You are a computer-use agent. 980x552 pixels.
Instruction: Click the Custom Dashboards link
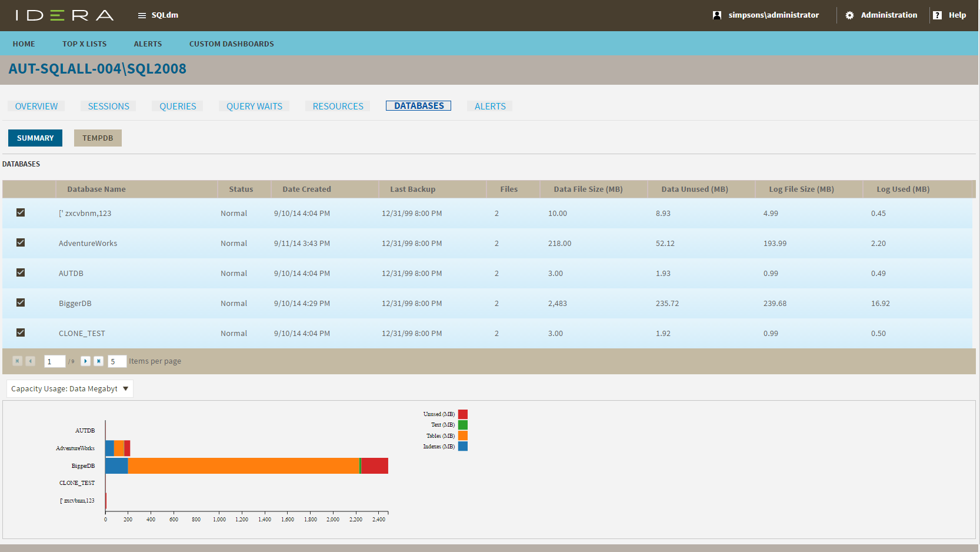point(231,44)
